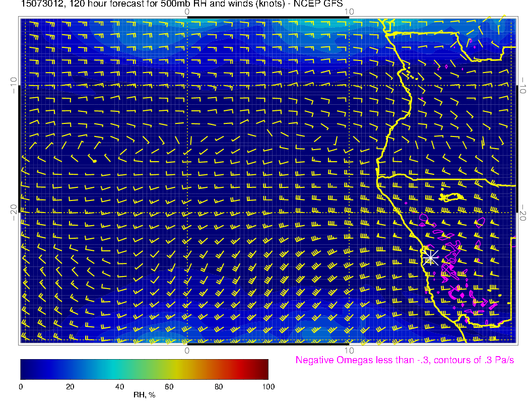532x411 pixels.
Task: Click the bottom axis longitude label 0
Action: [186, 350]
